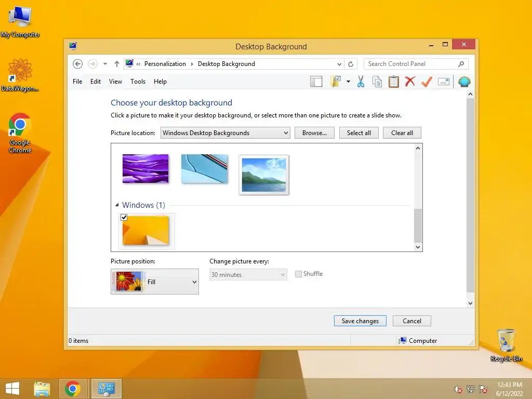Open the recent locations dropdown arrow
This screenshot has height=399, width=532.
pyautogui.click(x=105, y=64)
